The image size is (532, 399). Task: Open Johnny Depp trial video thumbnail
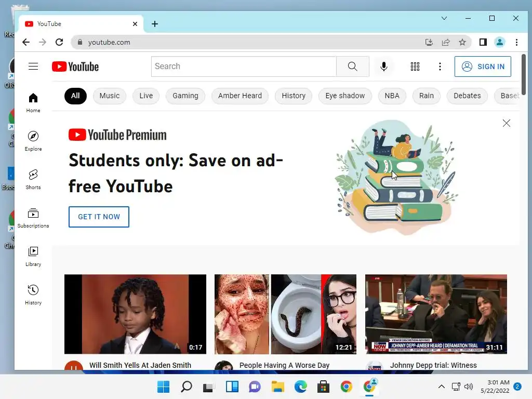pyautogui.click(x=436, y=314)
